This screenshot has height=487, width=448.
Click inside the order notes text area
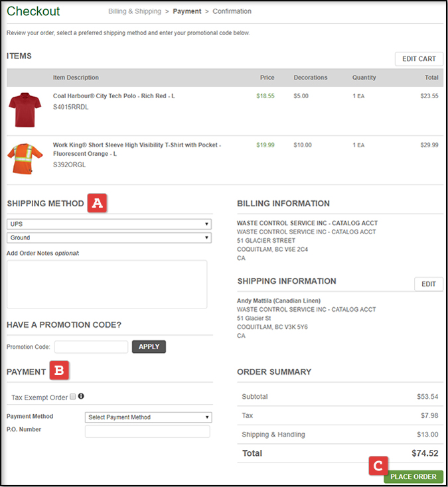(107, 284)
